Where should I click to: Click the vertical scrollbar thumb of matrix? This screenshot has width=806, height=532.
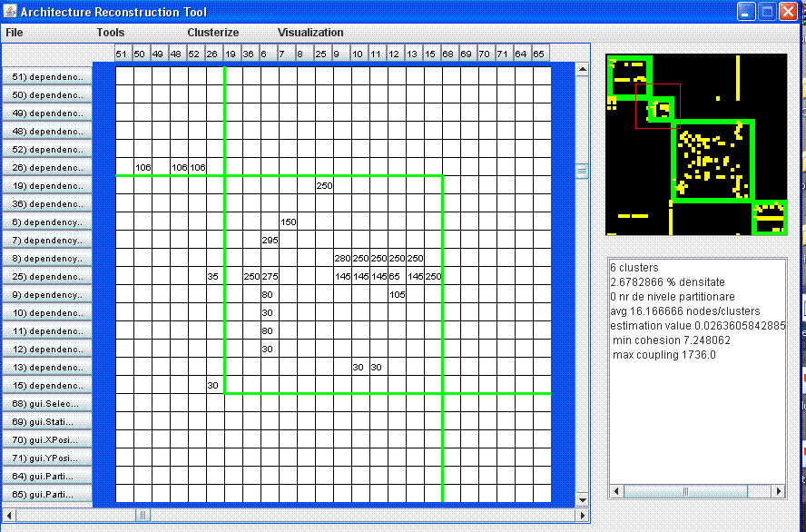pos(582,171)
